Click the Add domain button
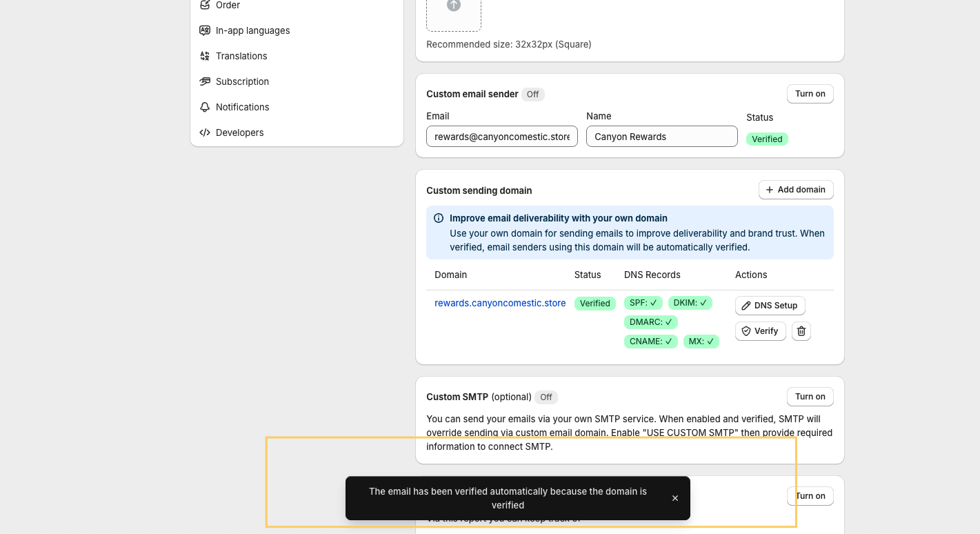Viewport: 980px width, 534px height. click(795, 190)
